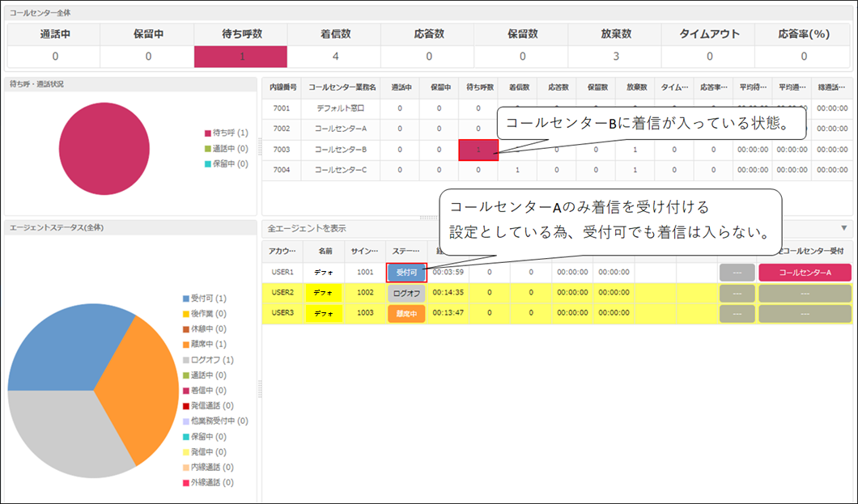Image resolution: width=858 pixels, height=504 pixels.
Task: Click the wide gray --- button in USER2 row
Action: tap(805, 293)
